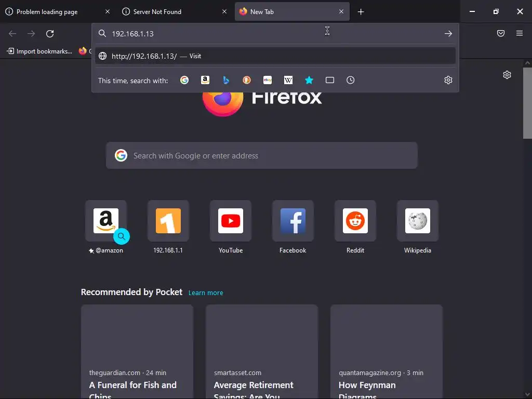Click the Firefox icon bookmark in the toolbar
The width and height of the screenshot is (532, 399).
click(x=83, y=51)
